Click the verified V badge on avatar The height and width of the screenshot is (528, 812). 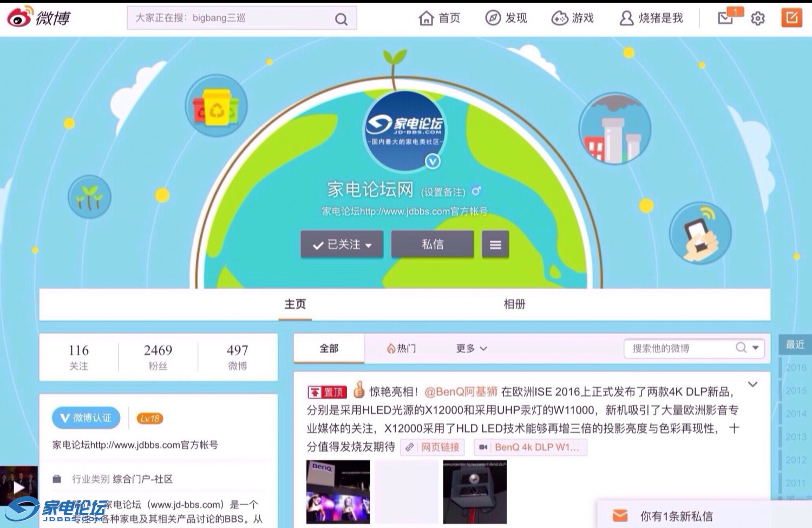[x=433, y=161]
